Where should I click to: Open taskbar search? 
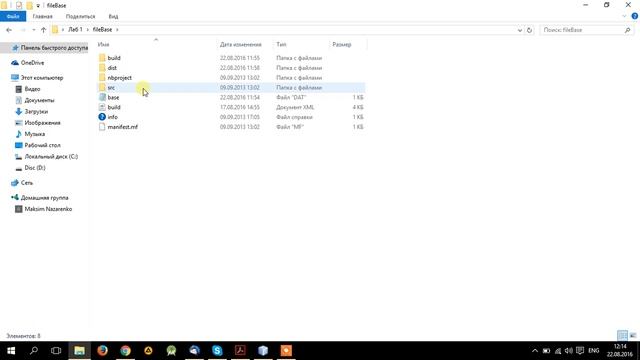pos(34,351)
